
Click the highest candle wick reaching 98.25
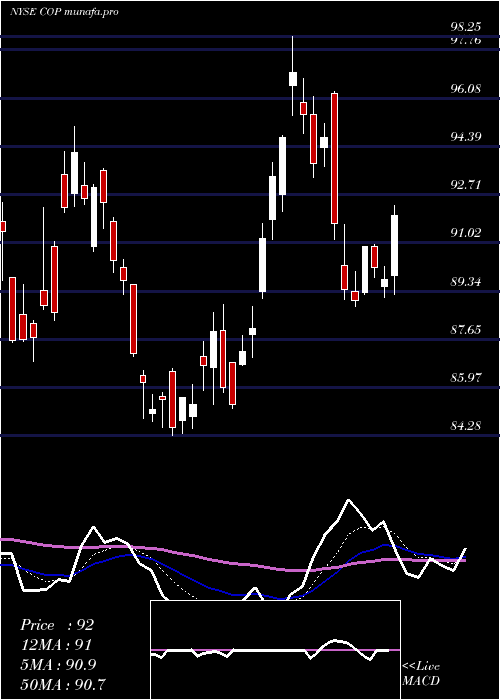coord(293,76)
